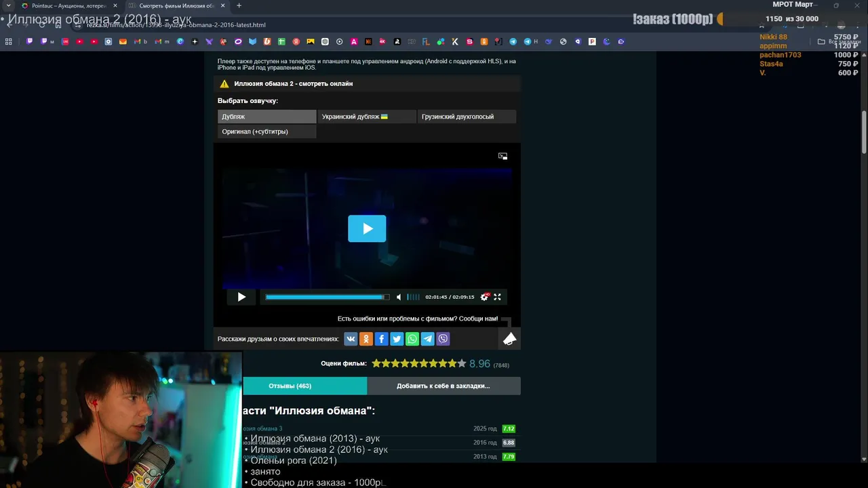Click the 8.96 film rating value

(x=479, y=364)
